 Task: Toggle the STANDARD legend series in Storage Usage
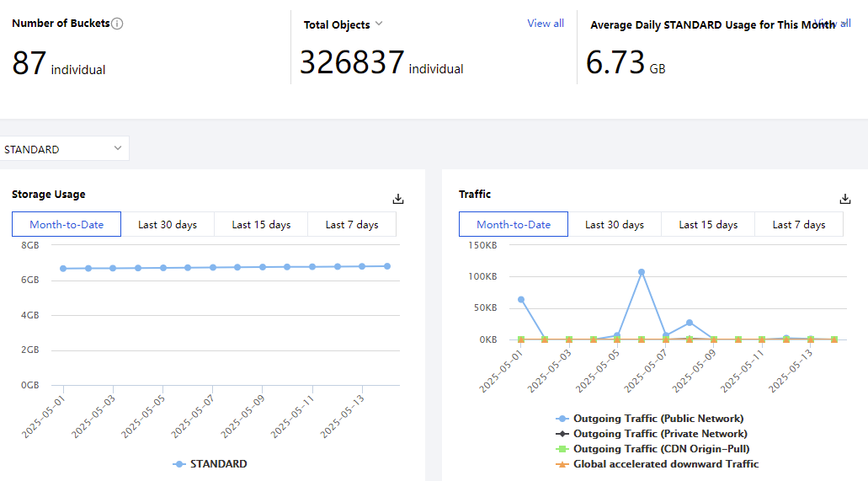tap(210, 464)
